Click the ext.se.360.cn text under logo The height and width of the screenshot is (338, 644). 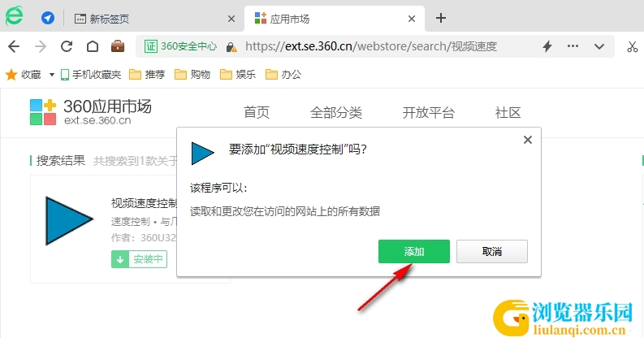[x=97, y=120]
